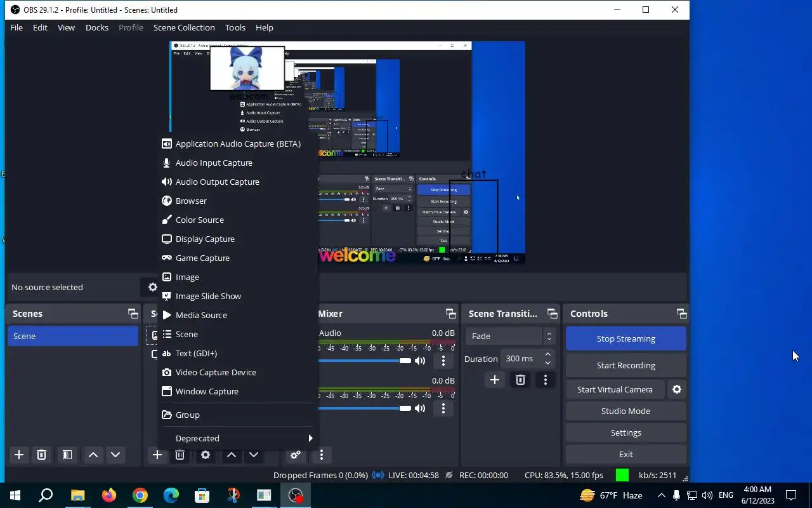Decrease the transition duration with the down arrow
The height and width of the screenshot is (508, 812).
(x=548, y=363)
